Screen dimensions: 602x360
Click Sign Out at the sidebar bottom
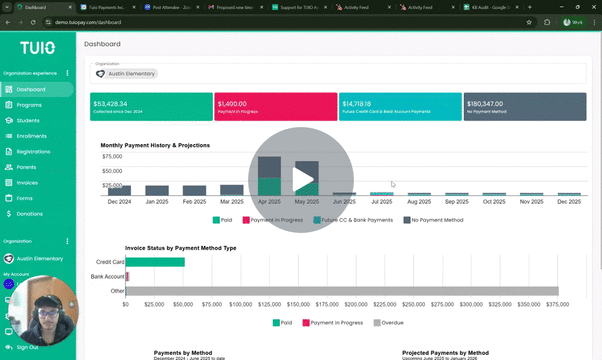tap(27, 347)
